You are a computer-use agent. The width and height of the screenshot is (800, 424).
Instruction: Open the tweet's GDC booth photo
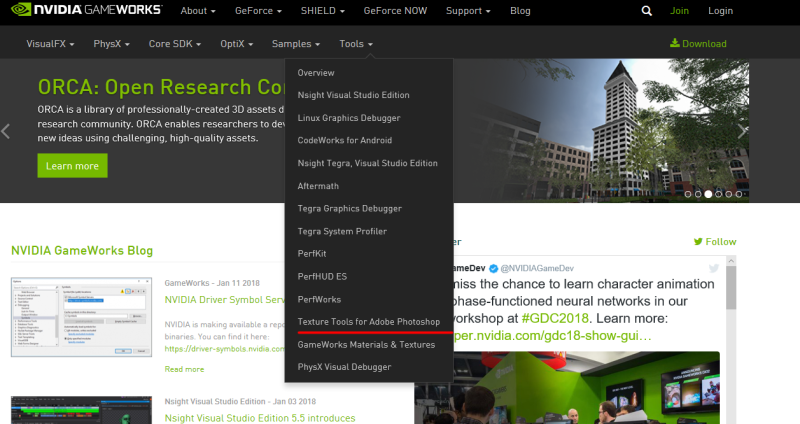point(567,387)
